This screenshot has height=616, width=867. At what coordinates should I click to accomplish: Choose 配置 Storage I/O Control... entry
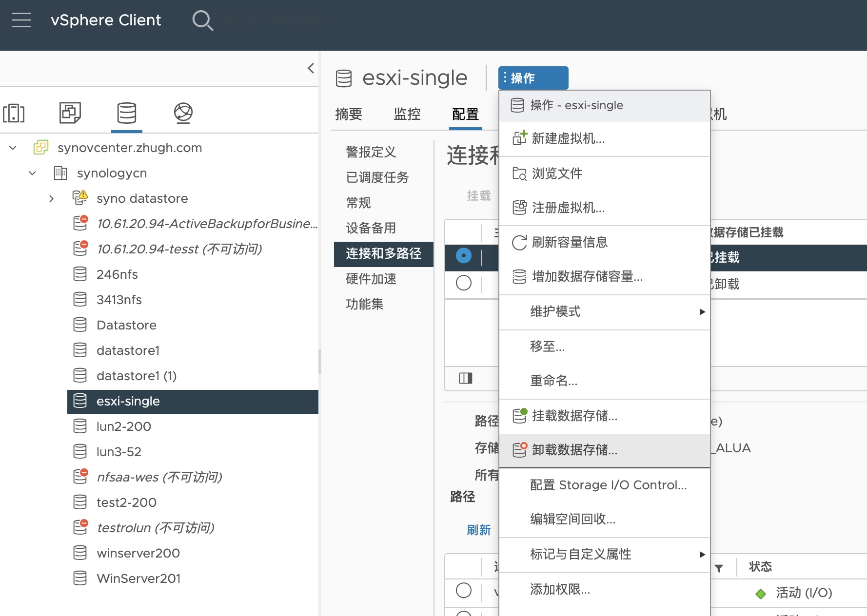click(605, 485)
